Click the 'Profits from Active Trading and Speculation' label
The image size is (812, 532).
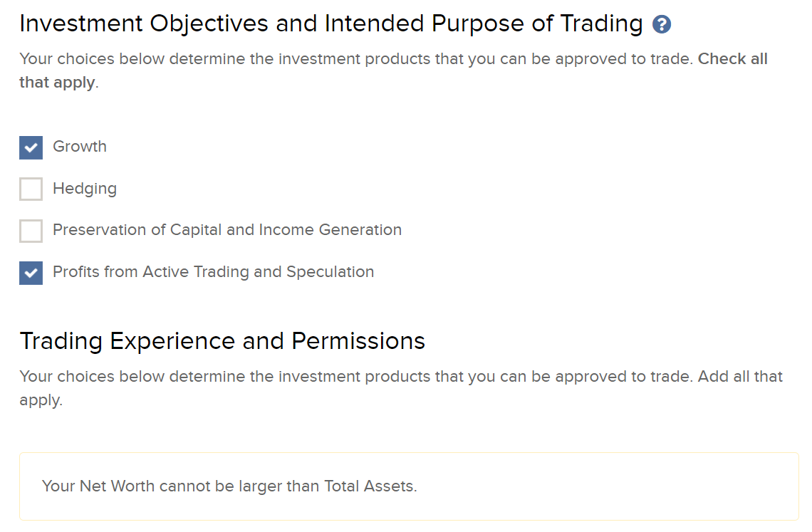214,272
